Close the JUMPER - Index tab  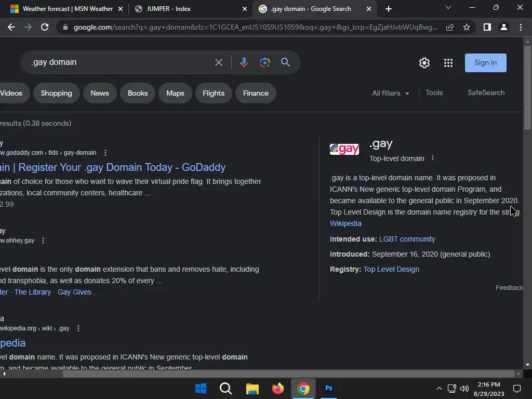(x=245, y=9)
